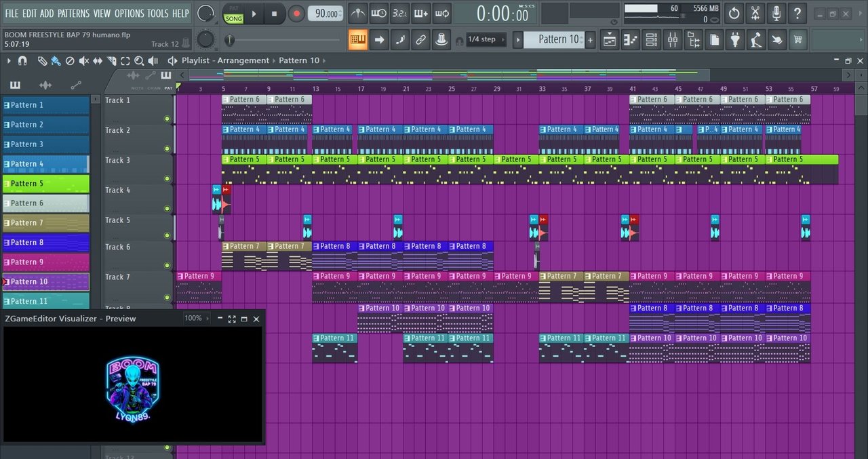Open the audio editor scissors icon
The width and height of the screenshot is (868, 459).
pos(755,13)
